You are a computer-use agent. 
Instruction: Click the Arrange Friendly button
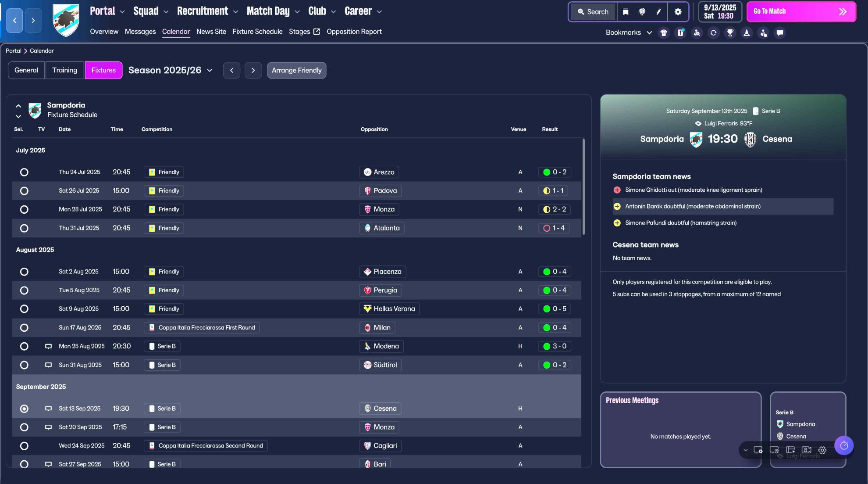coord(296,70)
